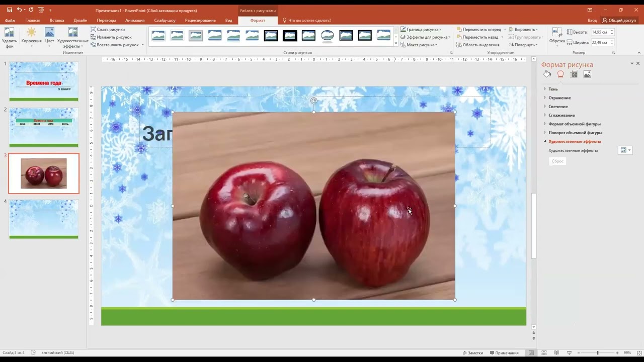Apply the thick black frame picture style
Image resolution: width=644 pixels, height=362 pixels.
click(x=290, y=36)
